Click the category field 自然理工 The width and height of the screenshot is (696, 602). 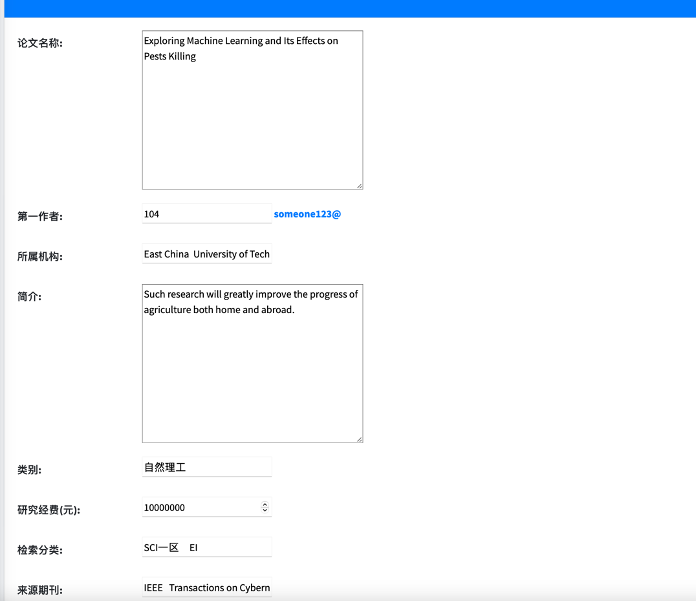207,467
